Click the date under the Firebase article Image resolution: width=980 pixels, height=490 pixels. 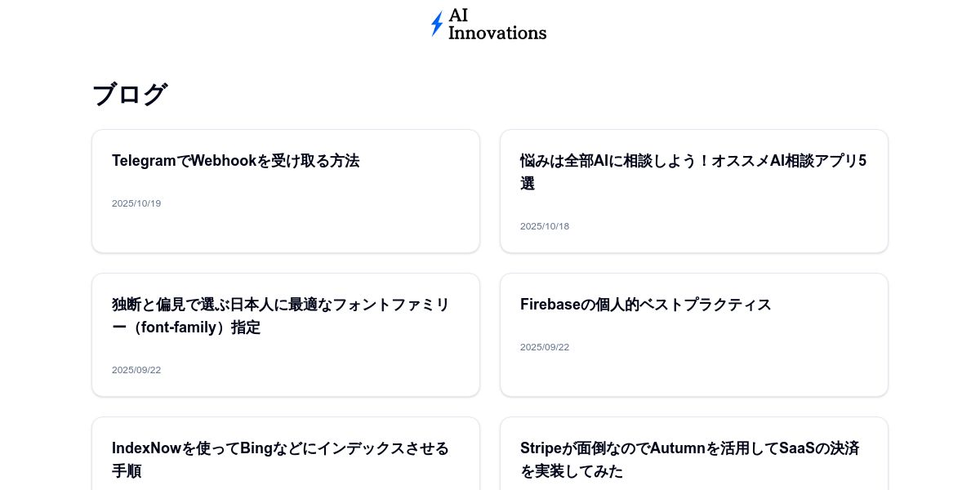click(x=545, y=347)
